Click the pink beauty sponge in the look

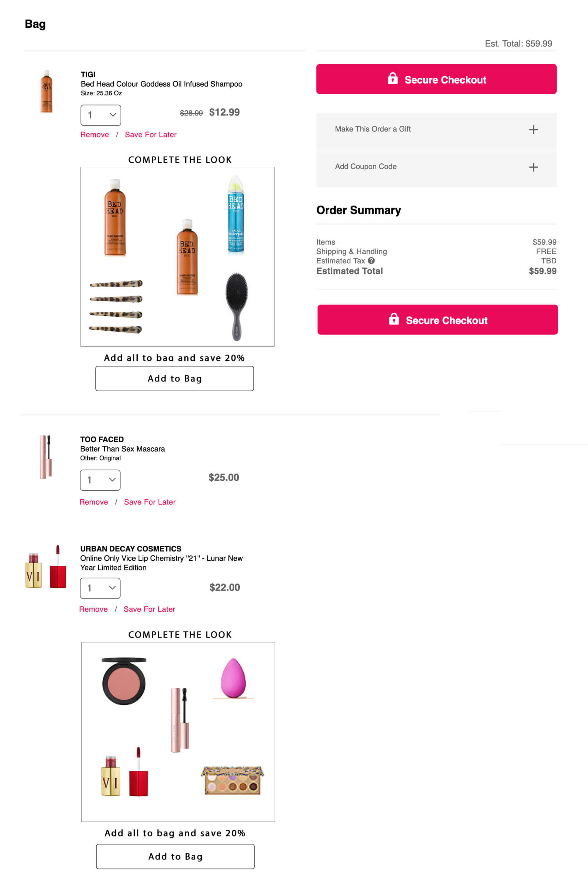pos(233,678)
